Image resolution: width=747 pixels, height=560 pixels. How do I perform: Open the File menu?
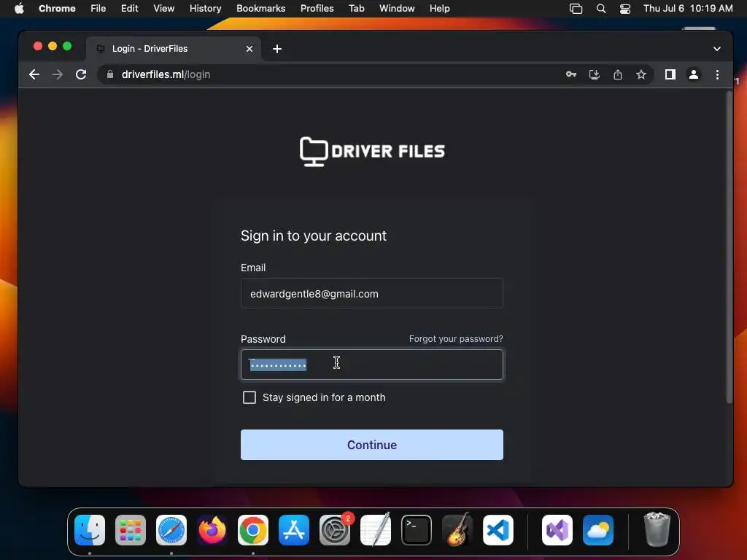pos(98,8)
